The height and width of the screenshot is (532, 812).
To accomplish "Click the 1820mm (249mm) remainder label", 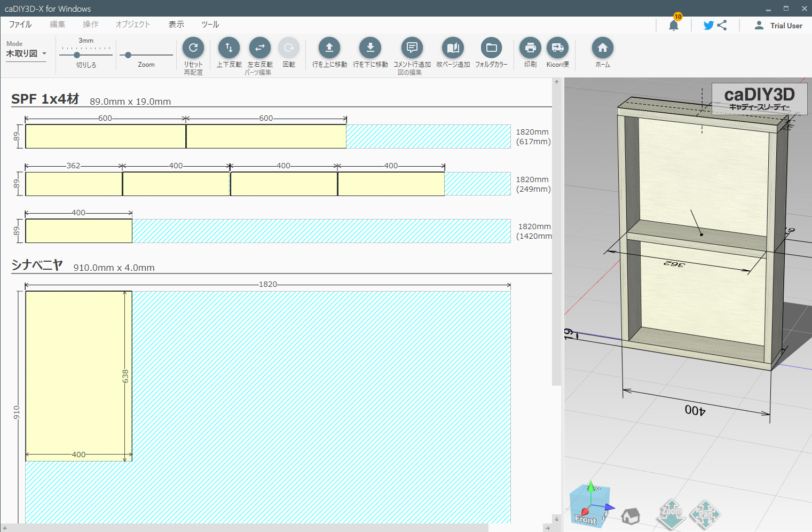I will (x=533, y=184).
